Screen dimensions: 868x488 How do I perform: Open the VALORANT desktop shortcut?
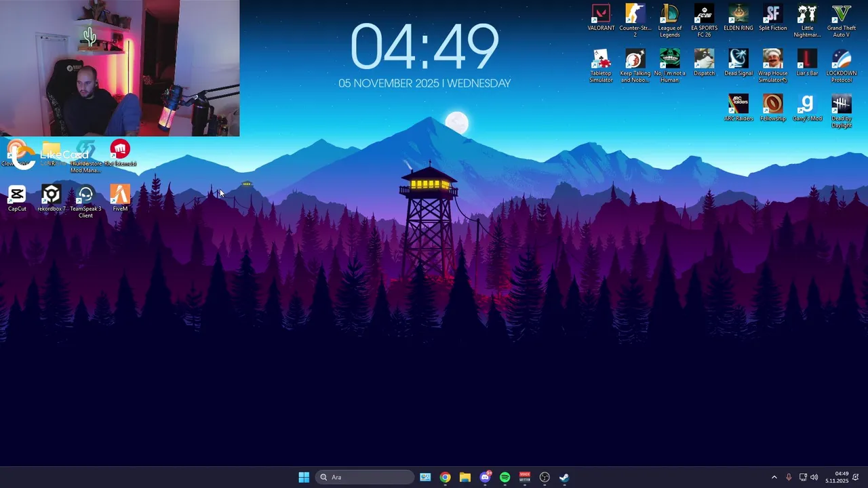[601, 18]
